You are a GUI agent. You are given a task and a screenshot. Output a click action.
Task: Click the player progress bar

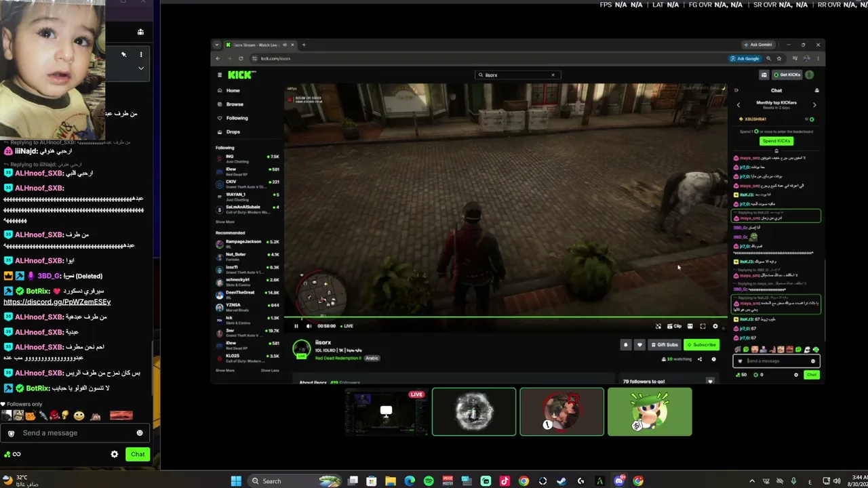click(x=505, y=317)
